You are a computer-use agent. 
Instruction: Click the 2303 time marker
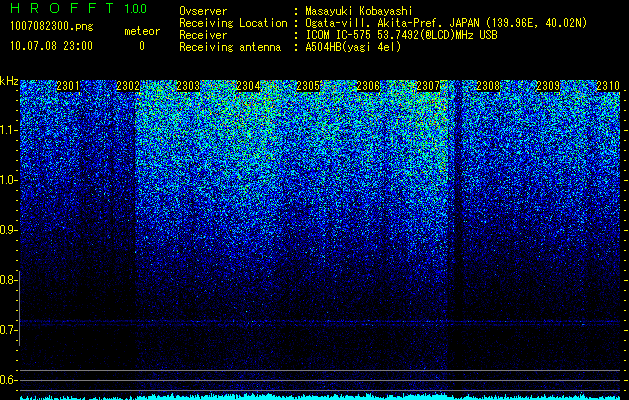click(x=188, y=86)
